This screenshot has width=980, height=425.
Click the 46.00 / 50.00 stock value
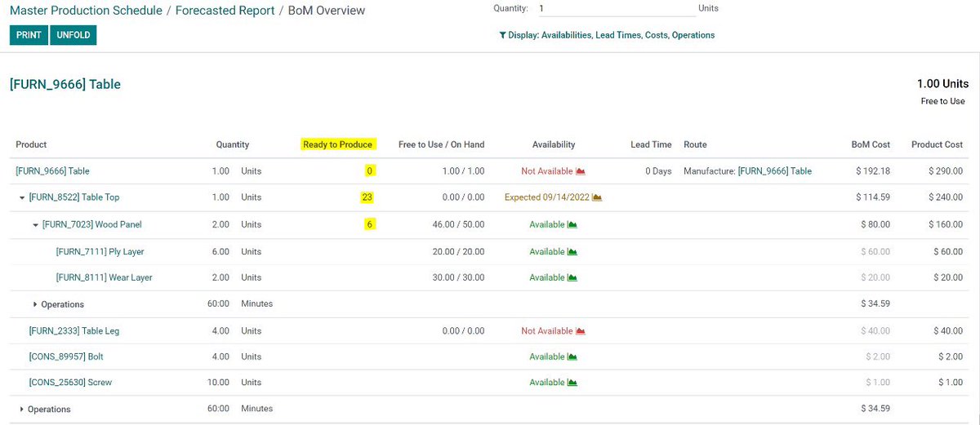tap(458, 224)
